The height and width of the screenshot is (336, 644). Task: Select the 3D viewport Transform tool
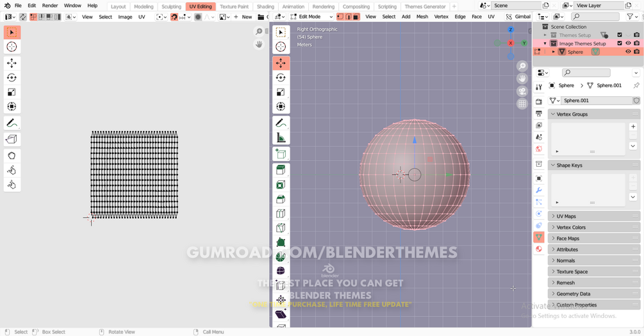(281, 106)
